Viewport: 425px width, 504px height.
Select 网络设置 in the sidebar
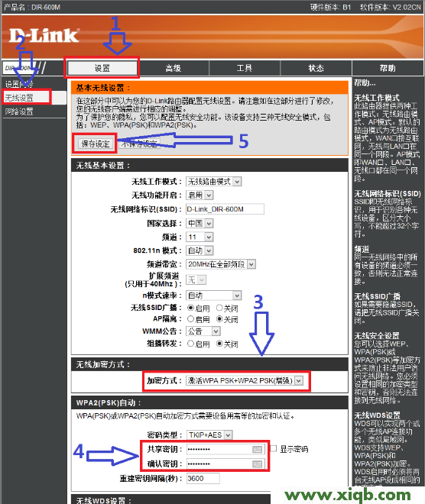19,111
